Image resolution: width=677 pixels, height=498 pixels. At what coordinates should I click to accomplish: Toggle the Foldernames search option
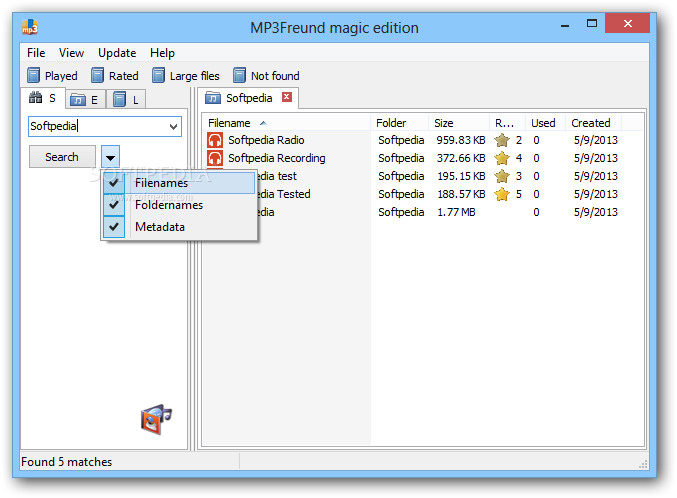pos(179,205)
